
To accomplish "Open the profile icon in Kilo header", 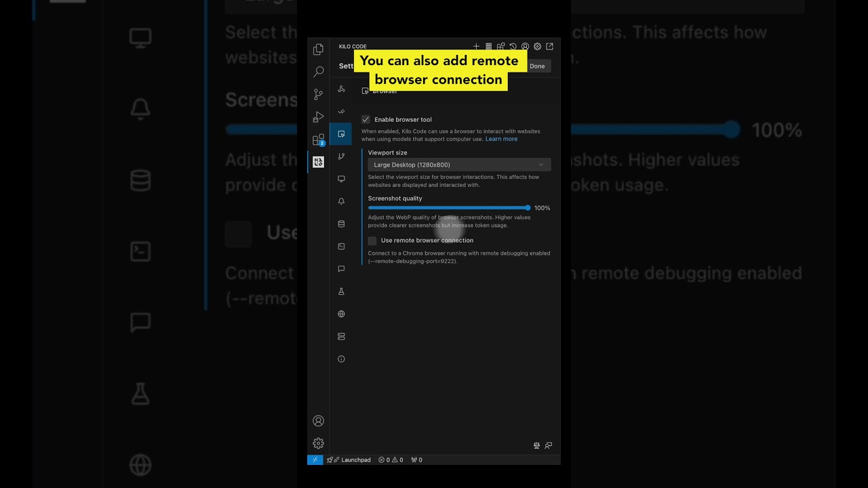I will click(x=525, y=47).
